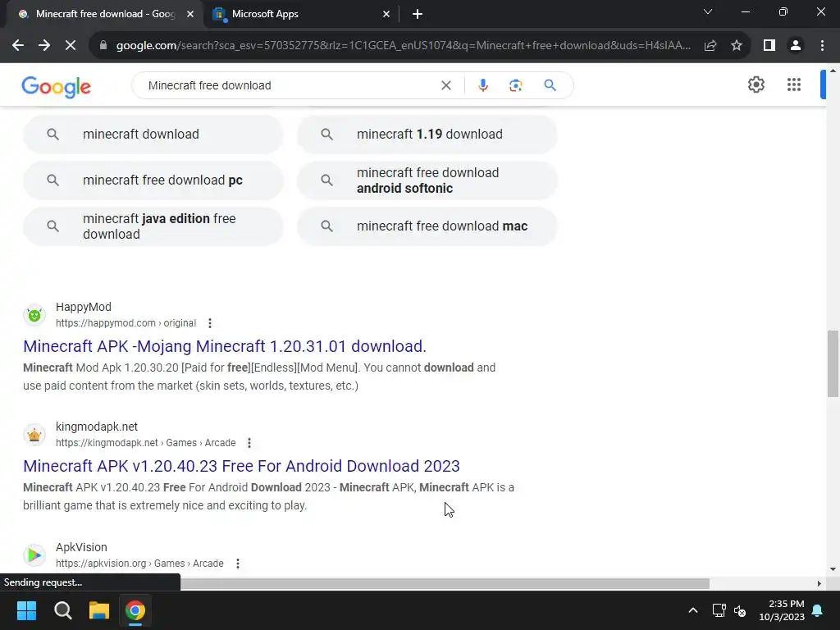Start voice search with the microphone
The height and width of the screenshot is (630, 840).
click(x=482, y=85)
